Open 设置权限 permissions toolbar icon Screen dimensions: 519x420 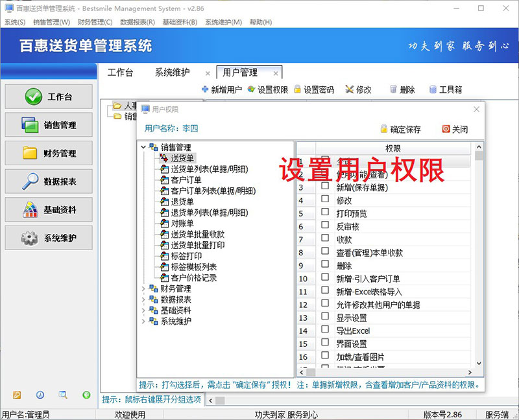click(x=251, y=90)
